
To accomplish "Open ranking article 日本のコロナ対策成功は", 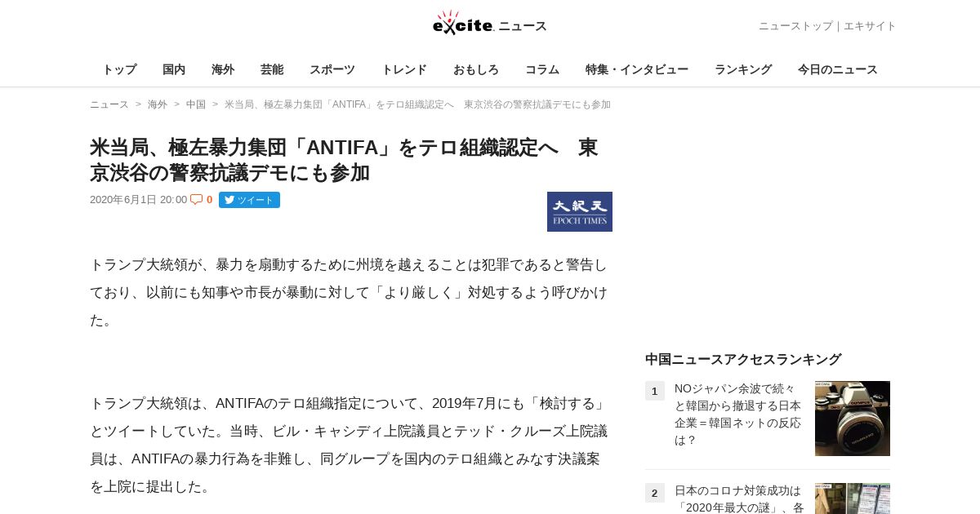I will click(x=739, y=498).
